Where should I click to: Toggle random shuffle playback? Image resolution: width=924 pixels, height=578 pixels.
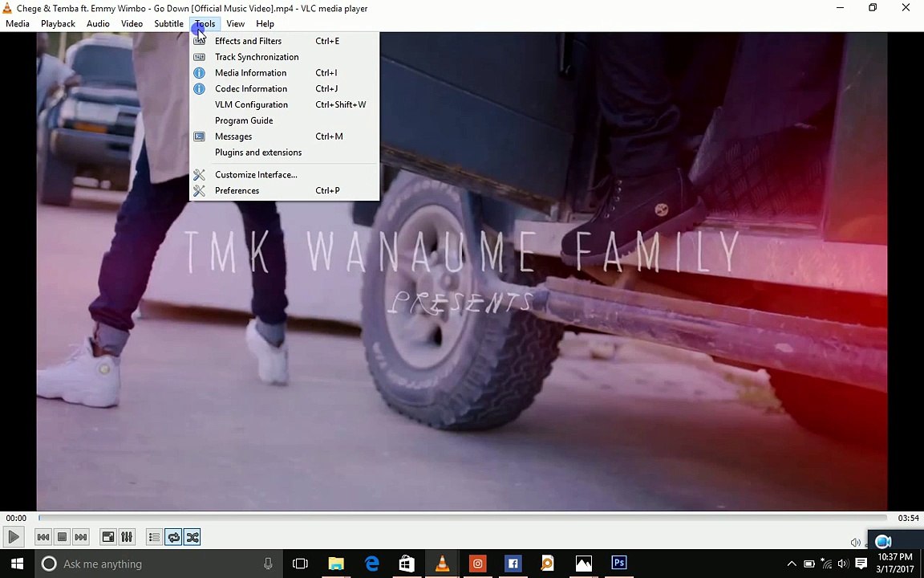(x=192, y=537)
